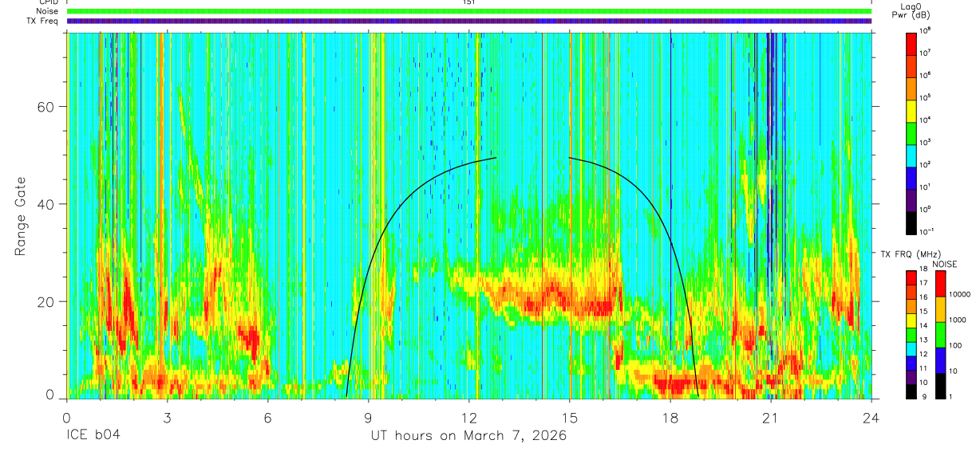Click the '40' Range Gate tick label
This screenshot has height=452, width=980.
click(47, 204)
